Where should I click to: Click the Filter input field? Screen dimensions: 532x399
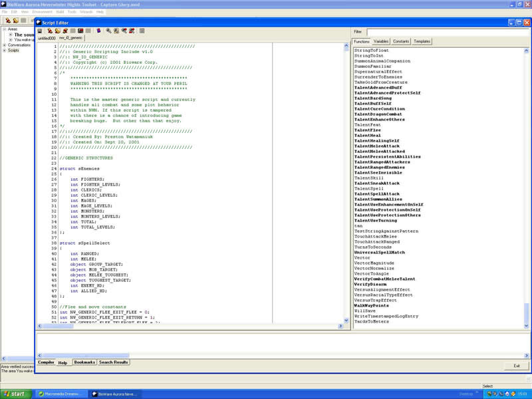coord(448,32)
